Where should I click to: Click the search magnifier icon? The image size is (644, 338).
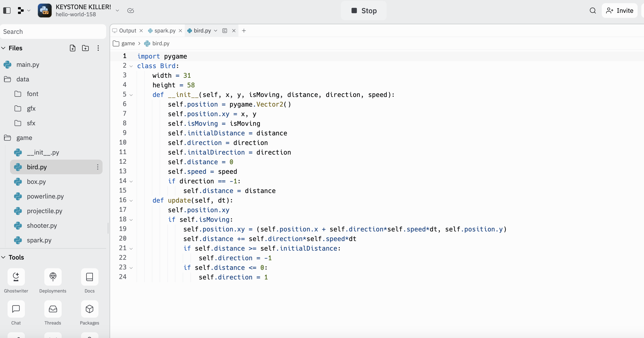(x=593, y=11)
